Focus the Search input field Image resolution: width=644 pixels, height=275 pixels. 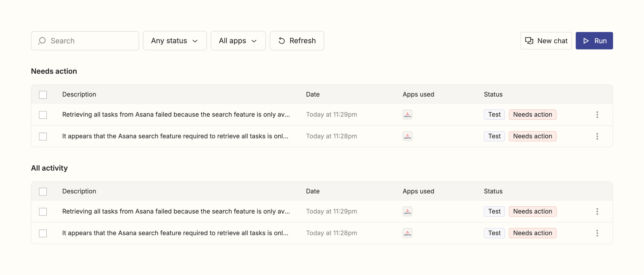[x=85, y=41]
